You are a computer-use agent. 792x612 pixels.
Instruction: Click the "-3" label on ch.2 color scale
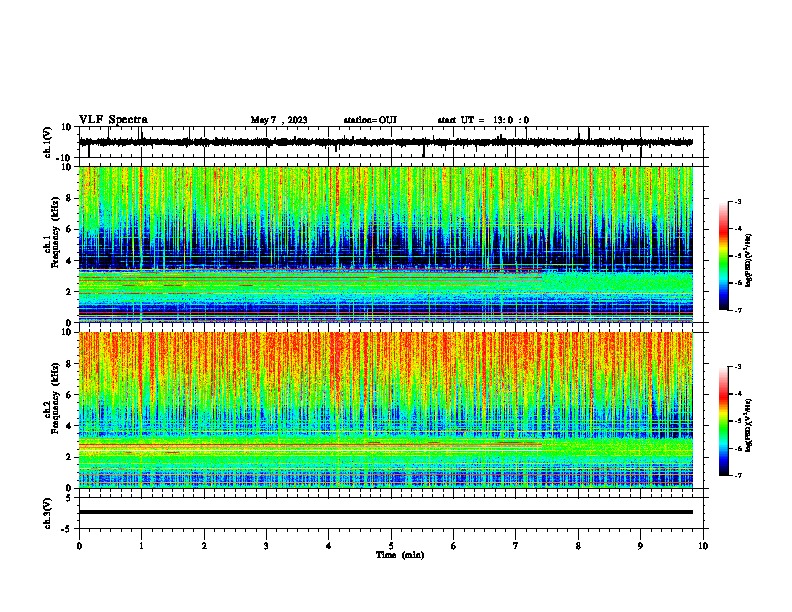pos(737,367)
